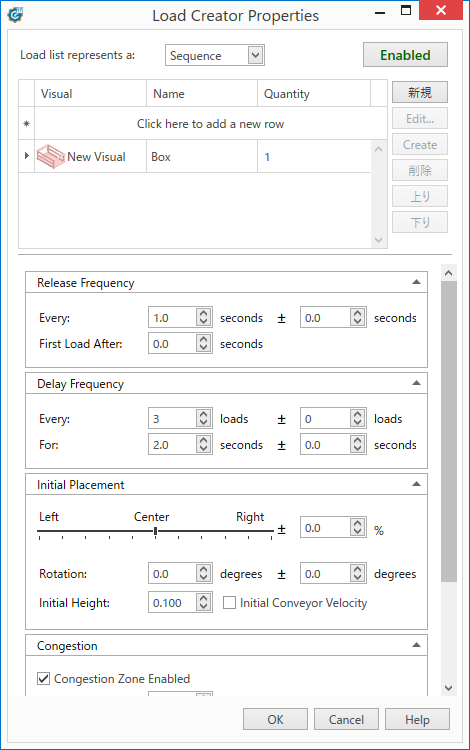470x750 pixels.
Task: Click the Left-Center-Right placement slider
Action: coord(156,531)
